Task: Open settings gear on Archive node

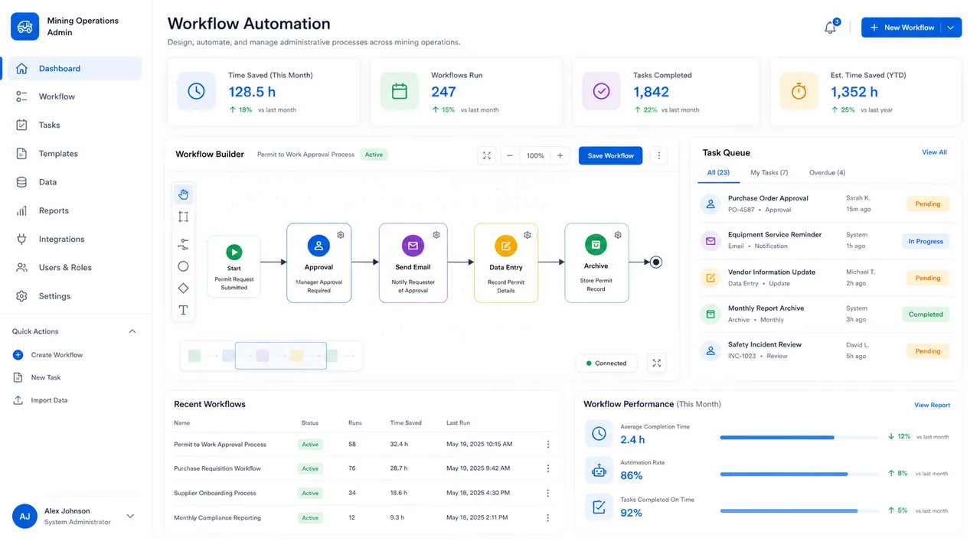Action: (618, 235)
